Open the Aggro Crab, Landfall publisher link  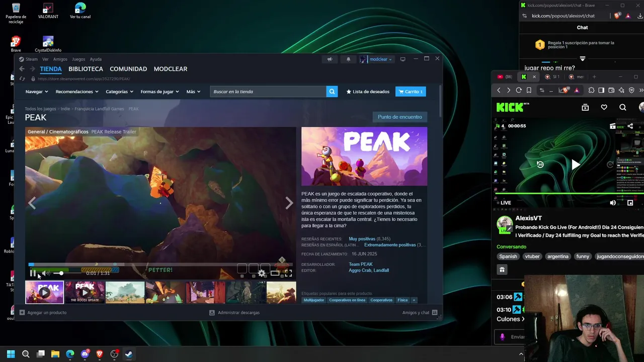(369, 270)
